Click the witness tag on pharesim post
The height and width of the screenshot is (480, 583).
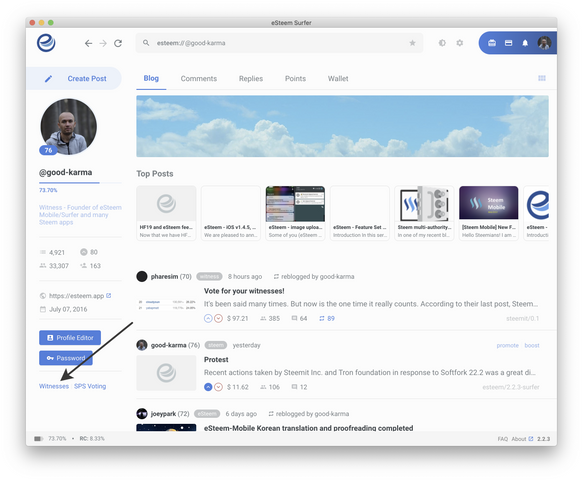click(209, 277)
